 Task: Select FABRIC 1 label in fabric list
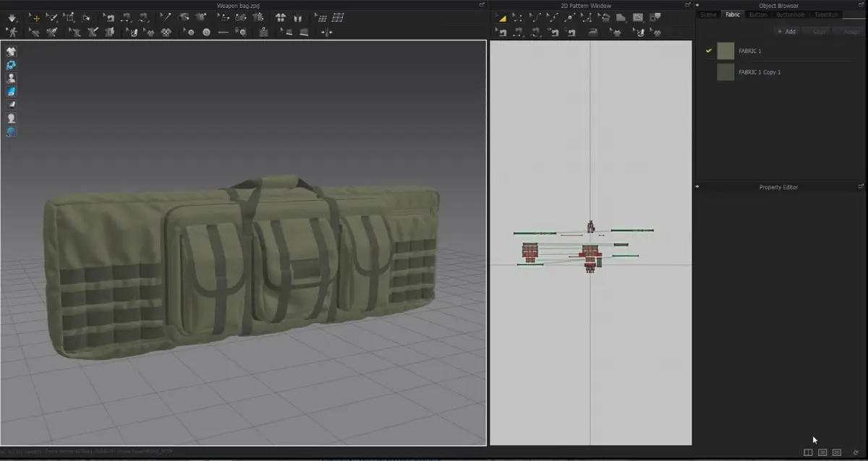(x=749, y=51)
